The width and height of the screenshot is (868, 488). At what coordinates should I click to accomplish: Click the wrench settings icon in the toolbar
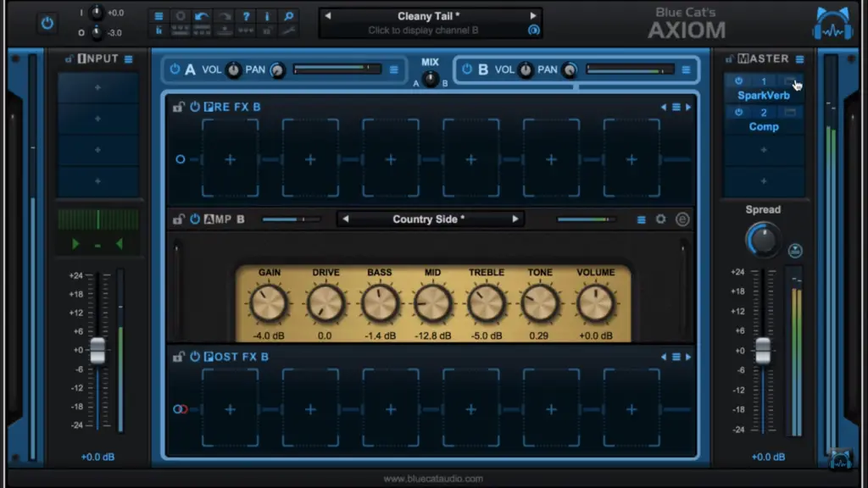pyautogui.click(x=289, y=31)
